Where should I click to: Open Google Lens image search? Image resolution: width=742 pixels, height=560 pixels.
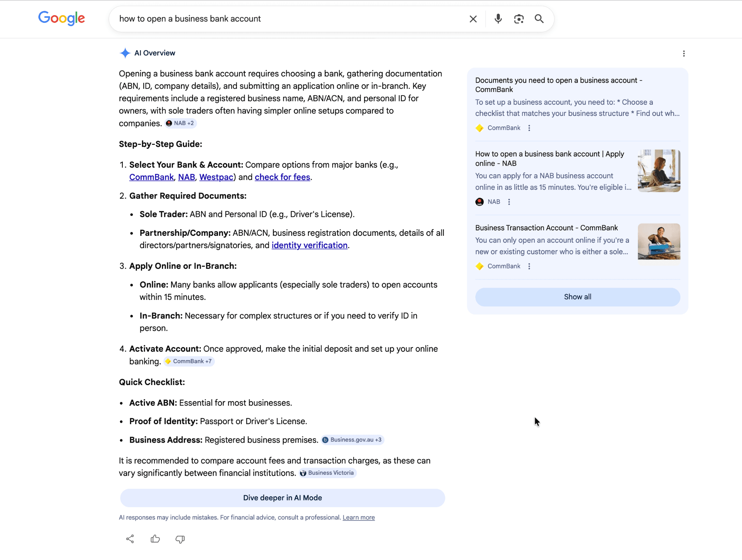click(x=519, y=18)
